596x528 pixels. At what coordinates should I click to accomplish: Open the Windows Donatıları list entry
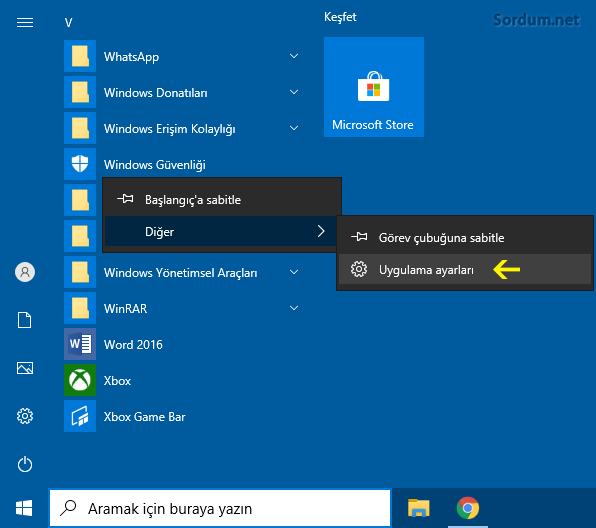point(185,92)
